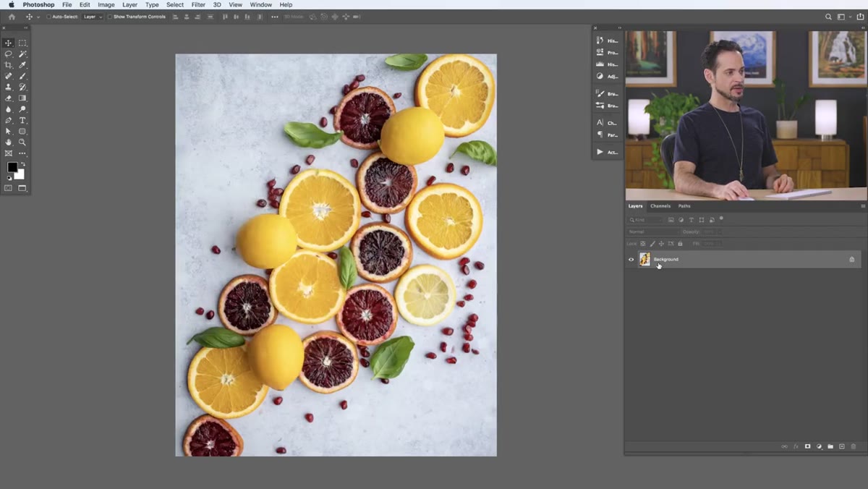Click the white background color swatch
Image resolution: width=868 pixels, height=489 pixels.
(20, 176)
